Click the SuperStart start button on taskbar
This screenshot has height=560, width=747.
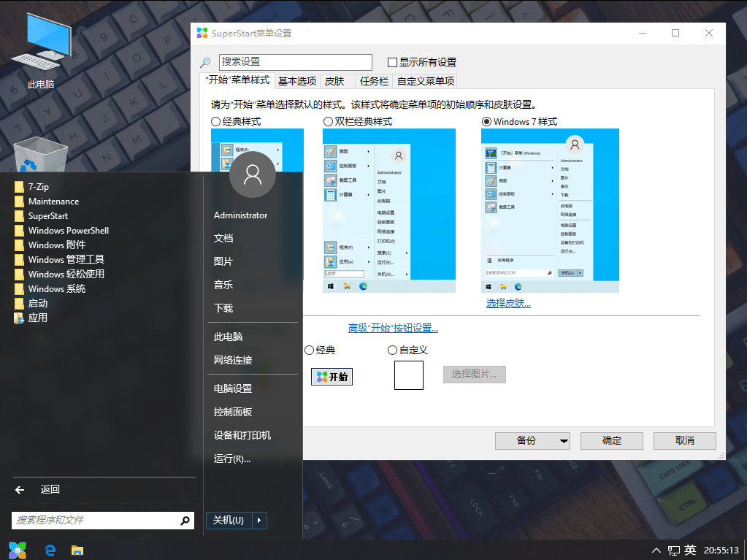[x=18, y=551]
